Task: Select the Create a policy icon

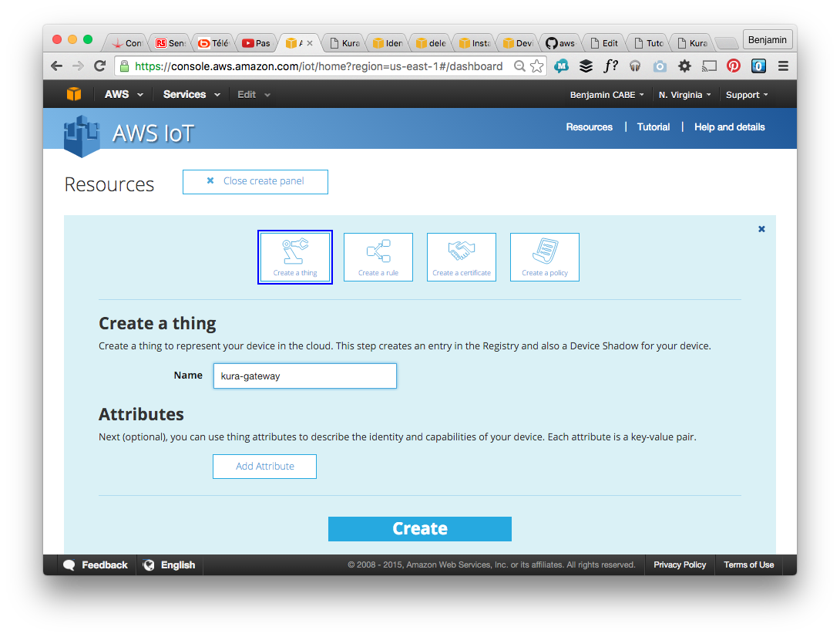Action: point(545,258)
